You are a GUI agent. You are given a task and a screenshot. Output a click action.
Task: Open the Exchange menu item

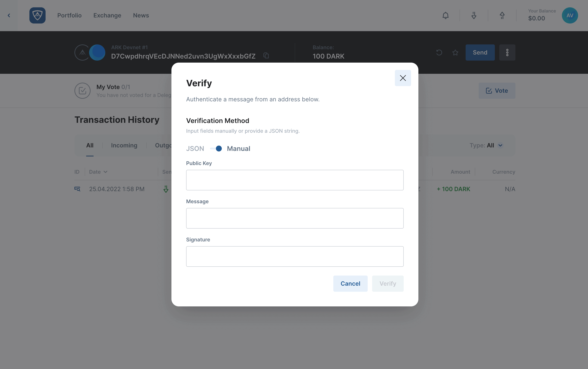(107, 15)
